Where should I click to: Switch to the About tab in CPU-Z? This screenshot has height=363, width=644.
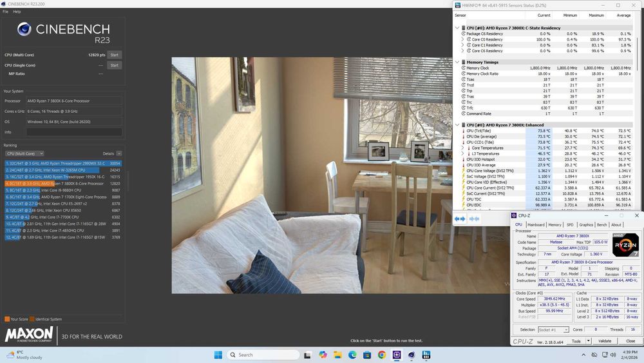coord(616,225)
